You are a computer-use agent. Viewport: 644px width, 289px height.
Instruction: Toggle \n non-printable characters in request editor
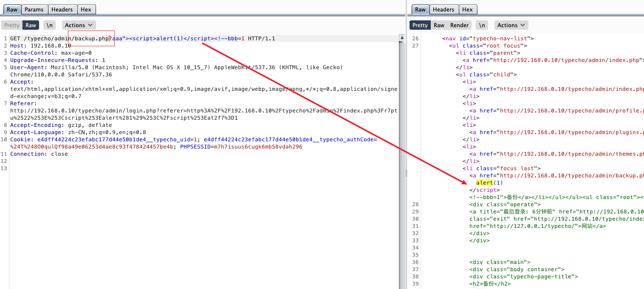coord(50,25)
